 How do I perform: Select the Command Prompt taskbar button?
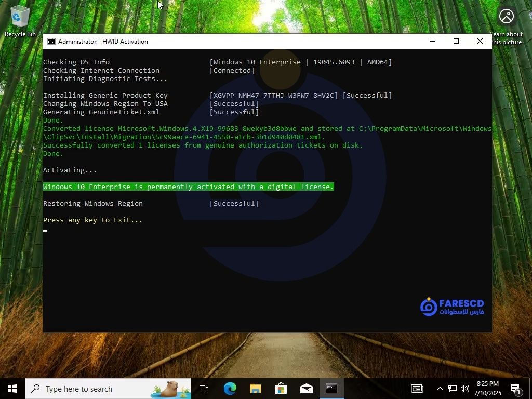[x=331, y=389]
